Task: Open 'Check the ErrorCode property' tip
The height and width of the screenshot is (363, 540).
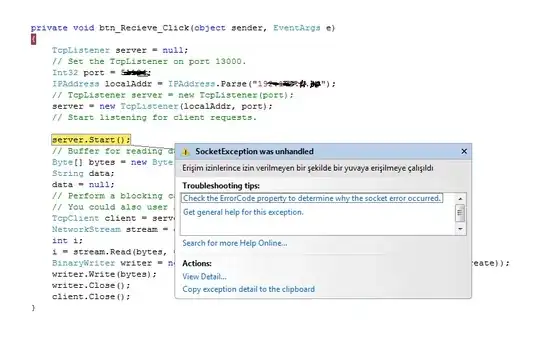Action: coord(312,198)
